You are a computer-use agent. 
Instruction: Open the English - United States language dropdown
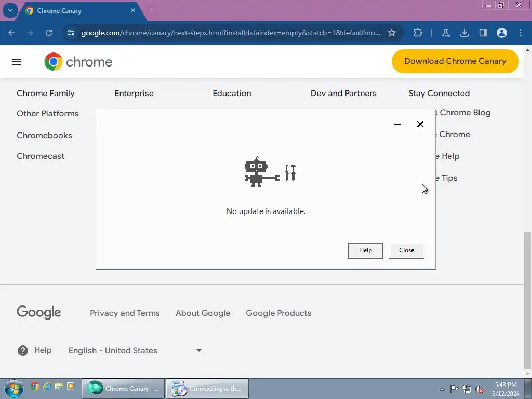[x=135, y=351]
